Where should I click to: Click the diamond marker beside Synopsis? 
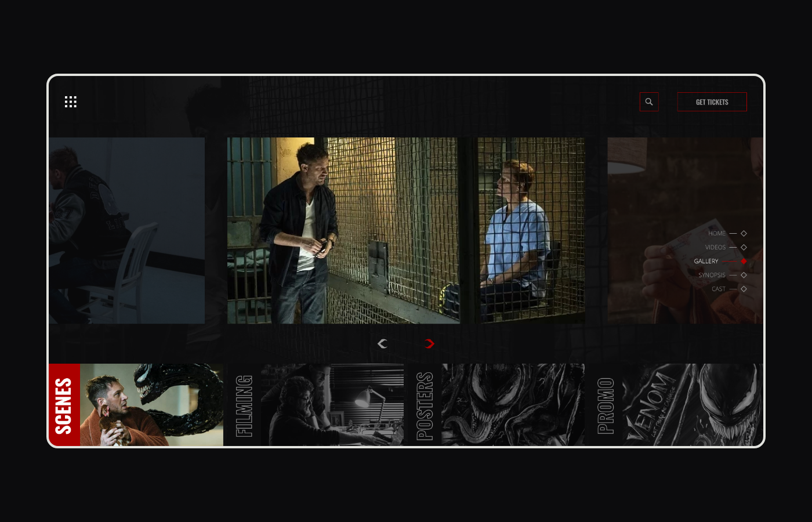[x=744, y=275]
